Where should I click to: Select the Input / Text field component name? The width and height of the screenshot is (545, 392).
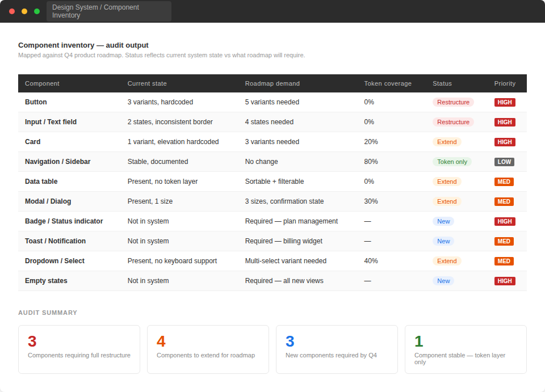[x=51, y=122]
